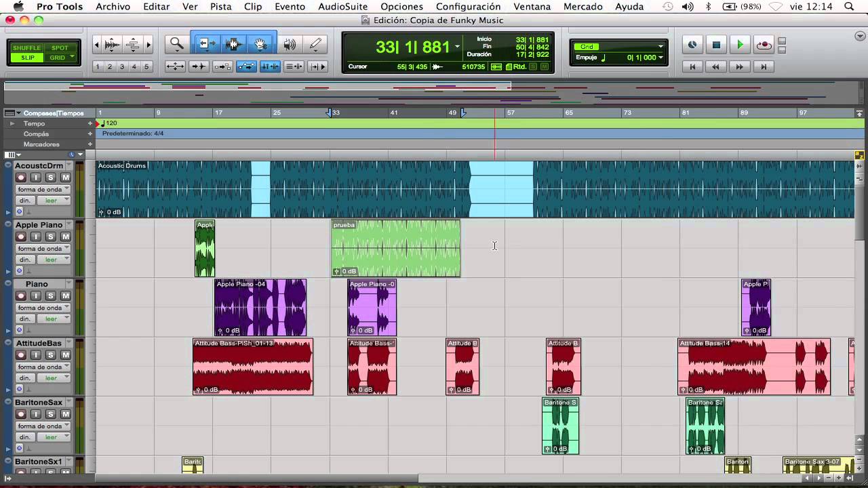
Task: Click the Rewind button
Action: pyautogui.click(x=716, y=66)
